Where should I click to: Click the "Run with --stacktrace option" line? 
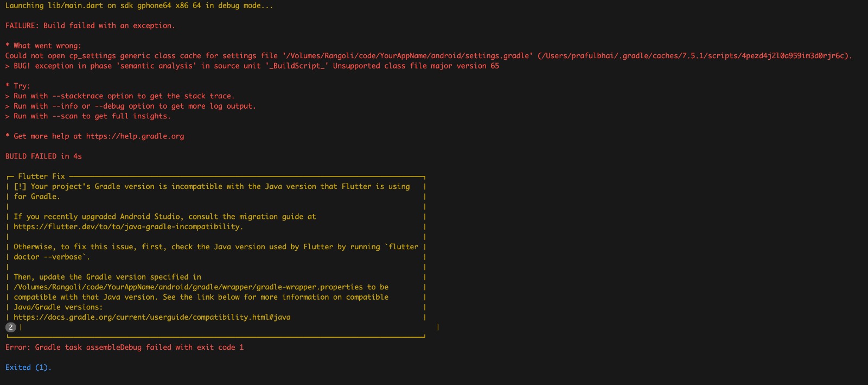coord(120,96)
